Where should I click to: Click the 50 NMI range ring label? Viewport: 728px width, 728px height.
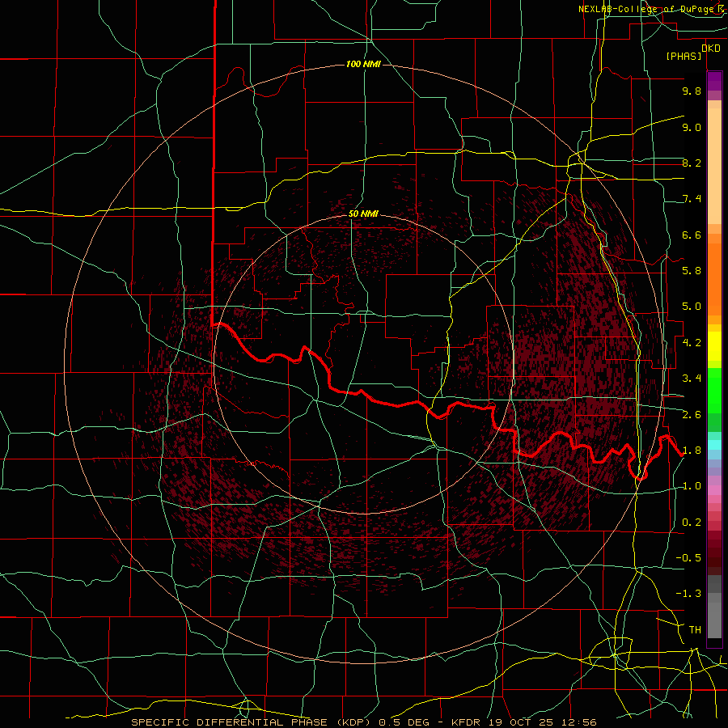tap(363, 214)
